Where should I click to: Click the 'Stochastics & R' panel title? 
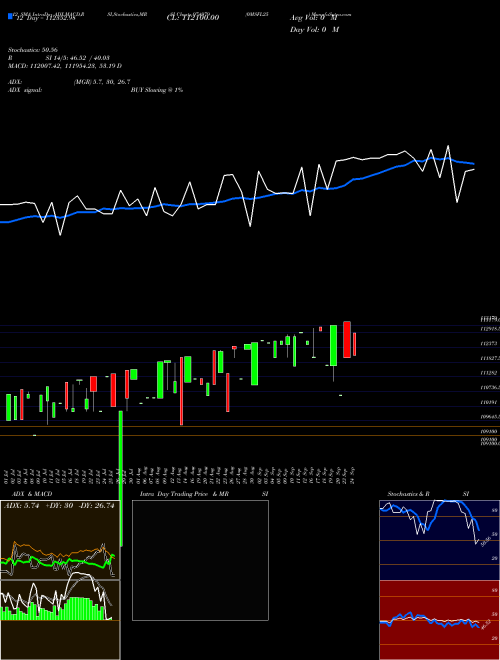tap(408, 494)
